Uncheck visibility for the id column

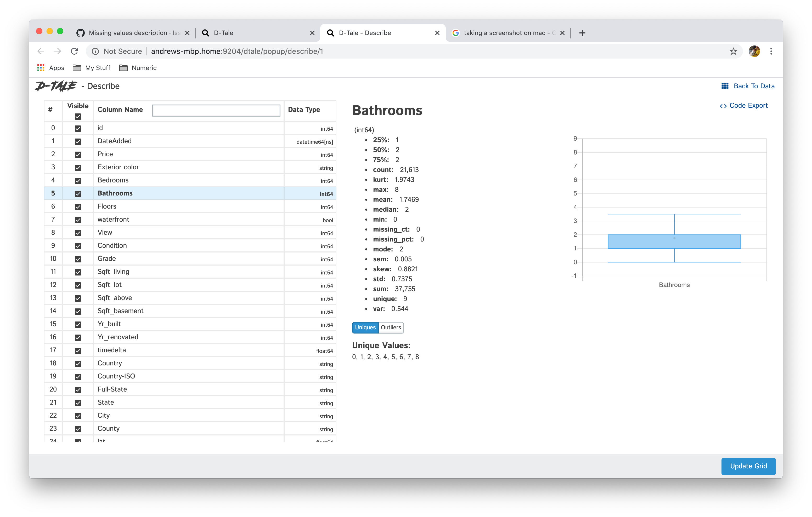tap(78, 128)
